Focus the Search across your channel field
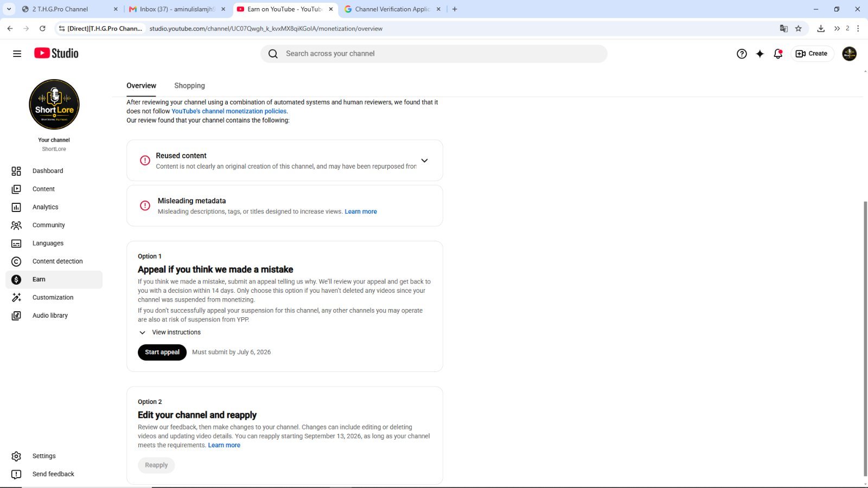This screenshot has width=868, height=488. 433,54
